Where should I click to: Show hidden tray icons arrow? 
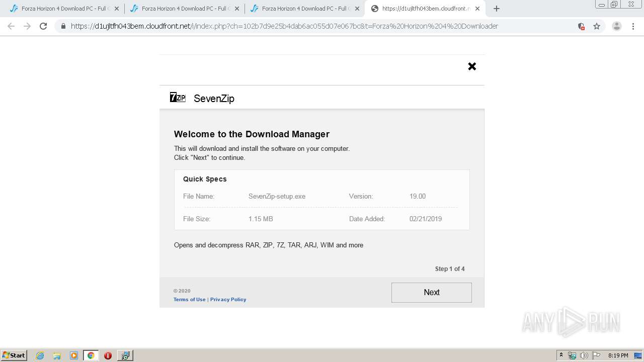coord(561,355)
